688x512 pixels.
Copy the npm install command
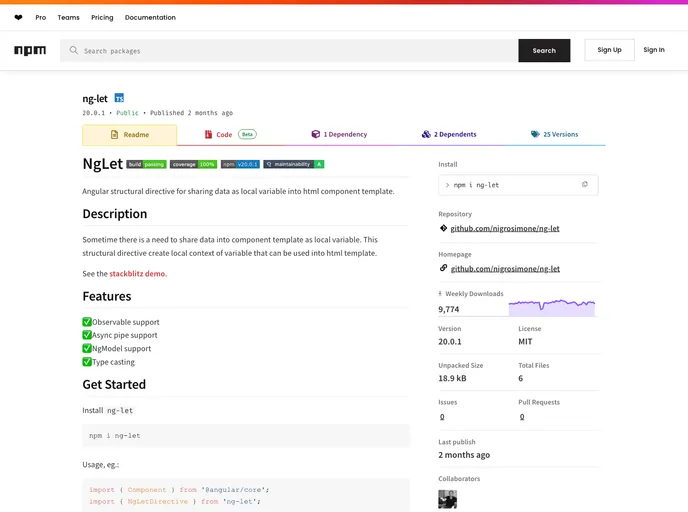[x=585, y=184]
